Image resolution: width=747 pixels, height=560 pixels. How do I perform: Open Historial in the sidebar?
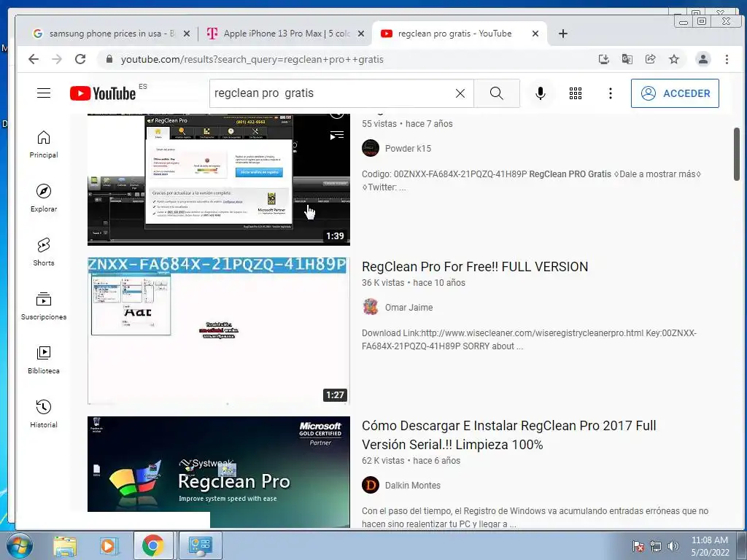pos(44,414)
